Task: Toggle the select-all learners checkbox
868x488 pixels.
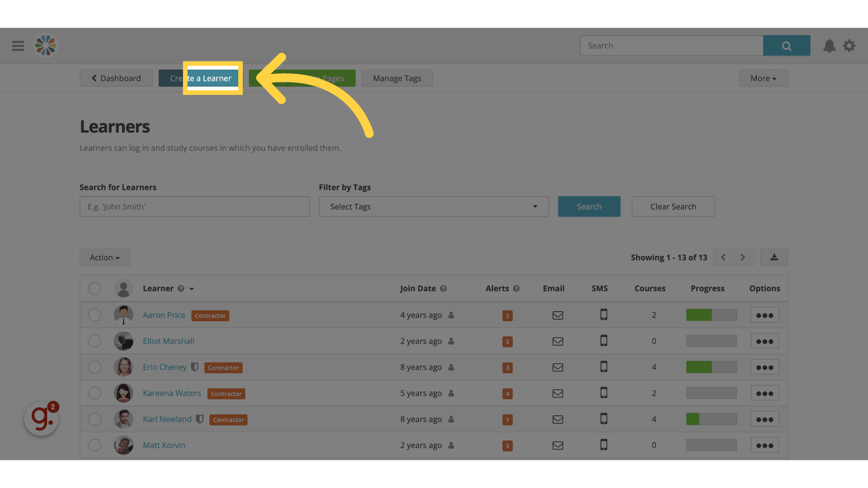Action: click(x=94, y=288)
